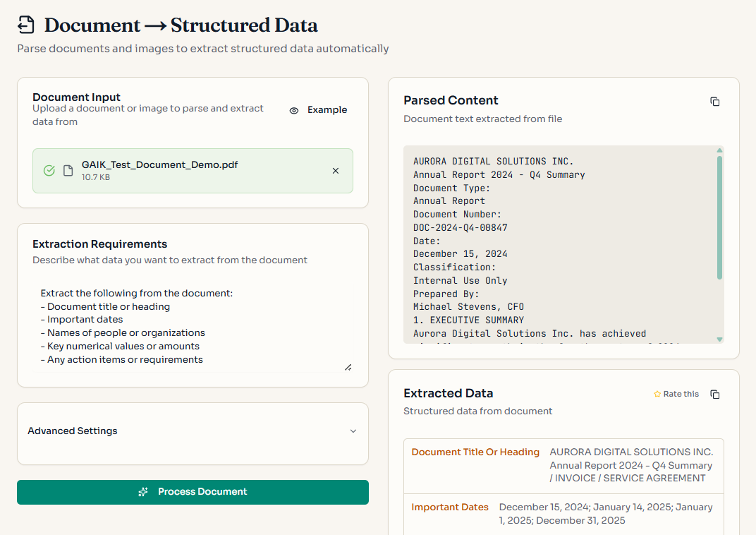Collapse the Document Input panel header
756x535 pixels.
click(x=76, y=97)
